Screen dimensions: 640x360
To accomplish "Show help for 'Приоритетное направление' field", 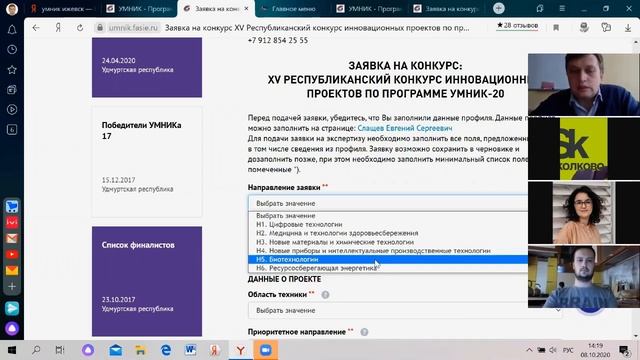I will coord(364,332).
